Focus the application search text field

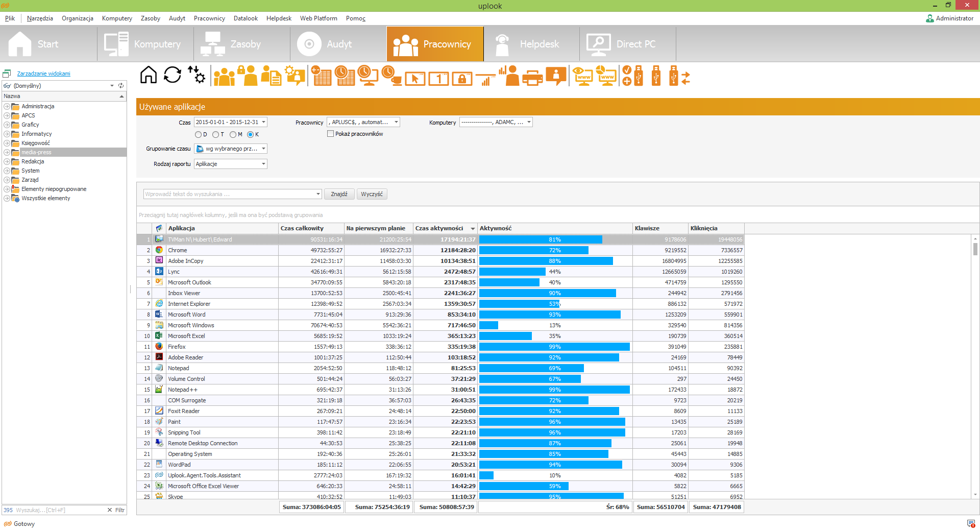point(229,194)
